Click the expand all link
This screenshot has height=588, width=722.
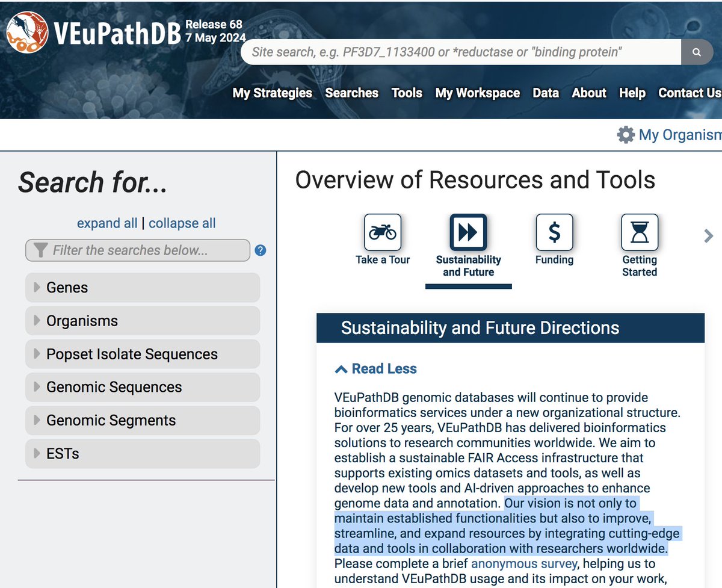tap(107, 223)
